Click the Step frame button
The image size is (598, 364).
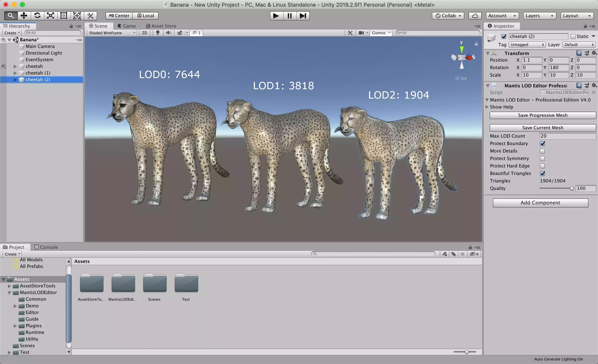[303, 16]
